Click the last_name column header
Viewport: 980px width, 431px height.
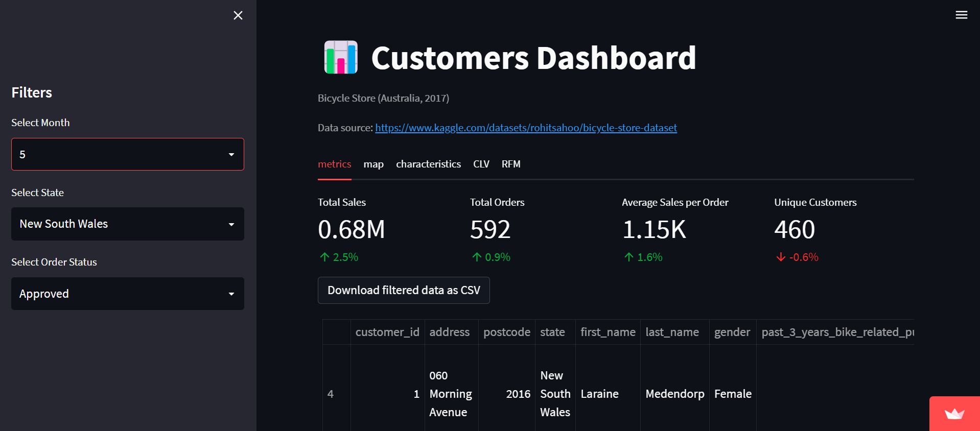(x=672, y=332)
